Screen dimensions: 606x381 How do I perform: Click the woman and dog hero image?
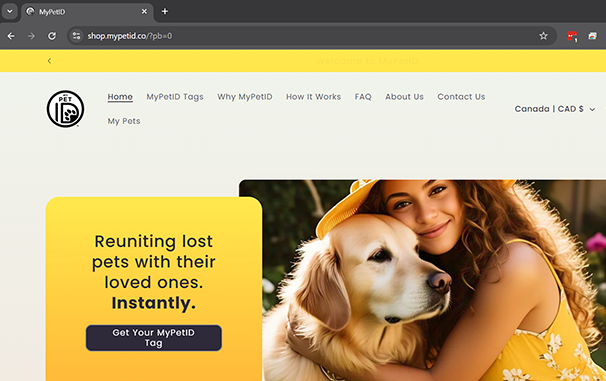coord(422,280)
